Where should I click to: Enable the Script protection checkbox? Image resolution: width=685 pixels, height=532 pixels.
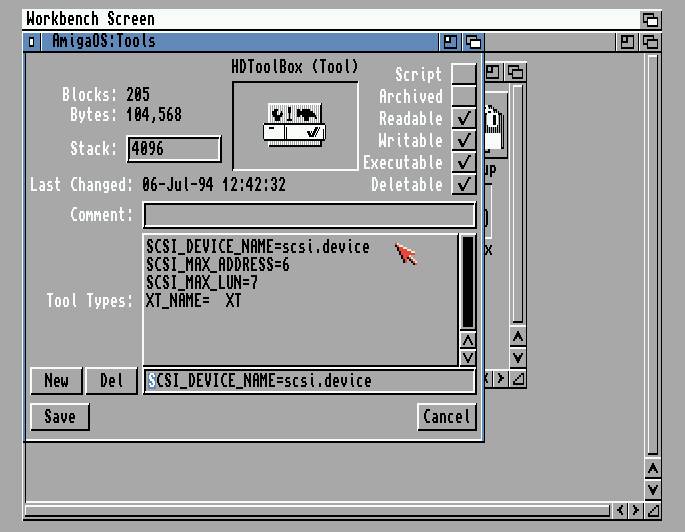click(x=463, y=74)
